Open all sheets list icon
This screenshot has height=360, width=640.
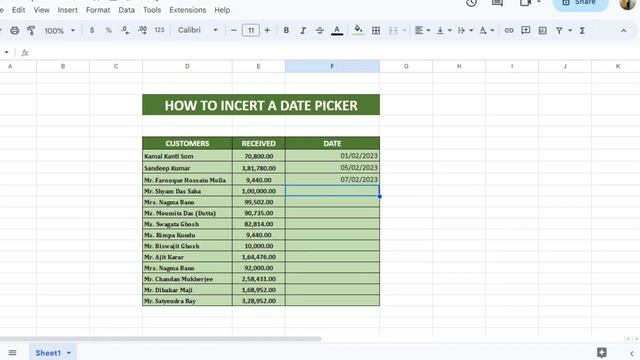pyautogui.click(x=12, y=353)
